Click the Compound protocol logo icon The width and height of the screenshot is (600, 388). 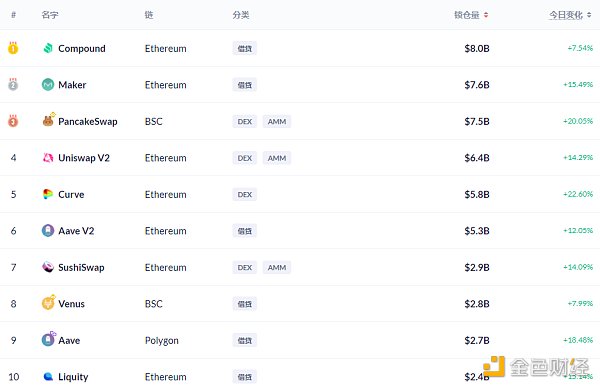click(48, 48)
